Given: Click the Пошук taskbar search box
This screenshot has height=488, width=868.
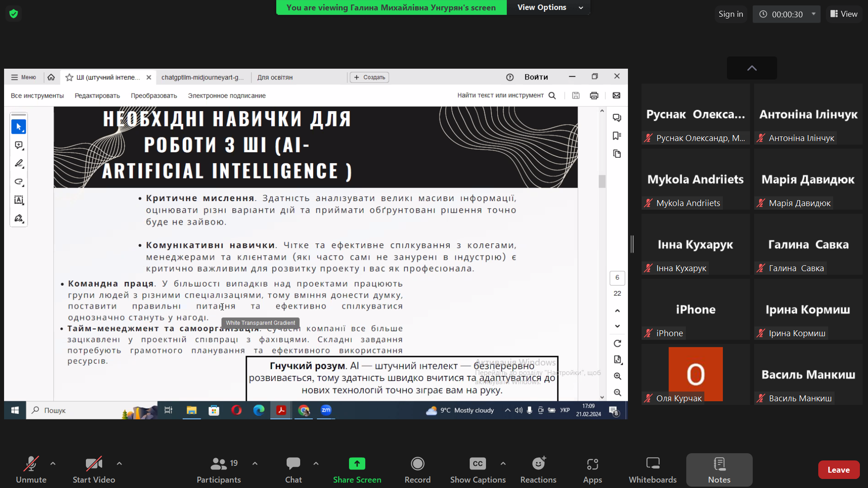Looking at the screenshot, I should click(92, 410).
